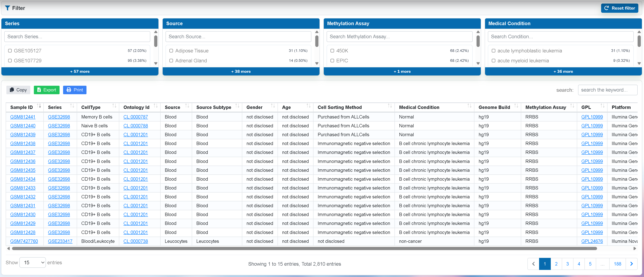Screen dimensions: 644x277
Task: Tick the Adrenal Gland source checkbox
Action: pyautogui.click(x=171, y=61)
